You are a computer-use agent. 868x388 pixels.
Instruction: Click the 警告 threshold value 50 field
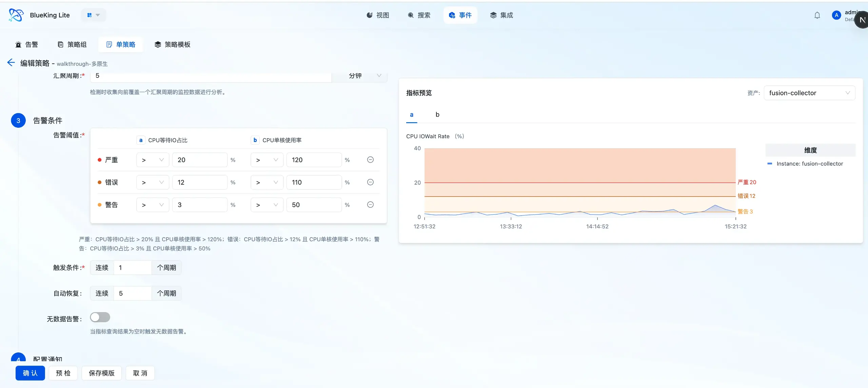coord(314,205)
